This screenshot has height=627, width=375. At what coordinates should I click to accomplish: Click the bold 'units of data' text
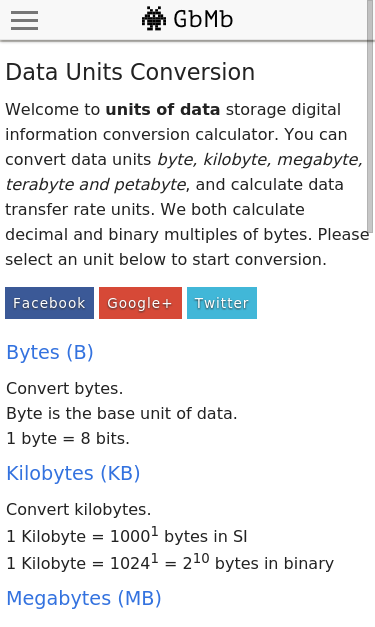click(163, 110)
